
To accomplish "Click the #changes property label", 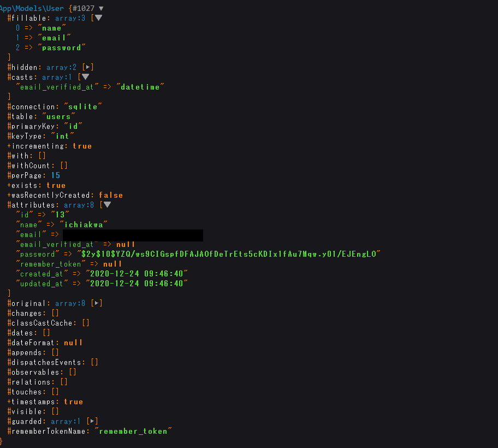I will (x=25, y=313).
